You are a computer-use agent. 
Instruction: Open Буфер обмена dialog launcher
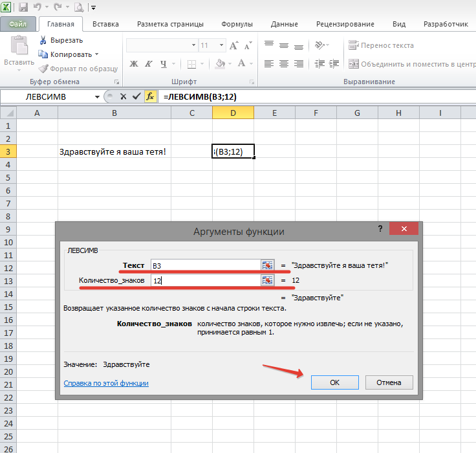(116, 82)
